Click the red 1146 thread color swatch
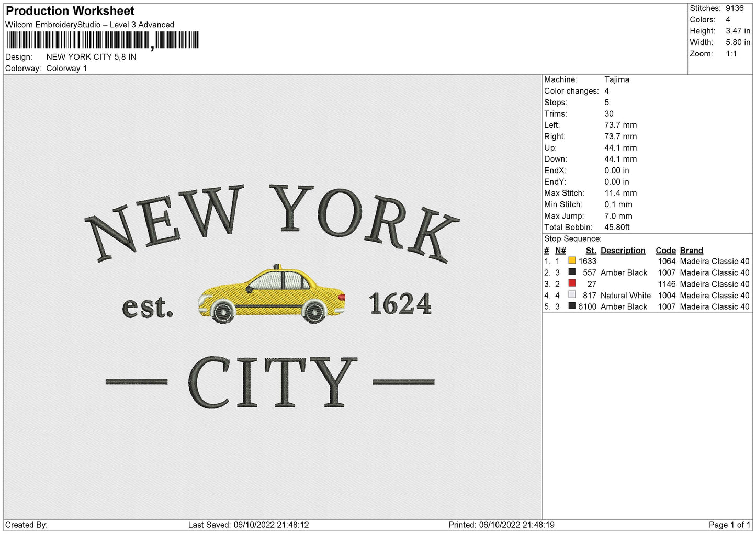The width and height of the screenshot is (756, 534). [572, 283]
